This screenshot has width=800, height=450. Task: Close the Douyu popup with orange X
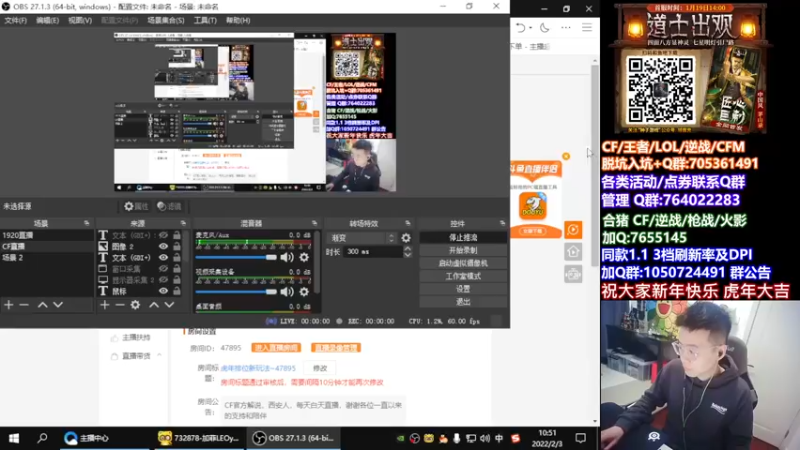coord(566,156)
